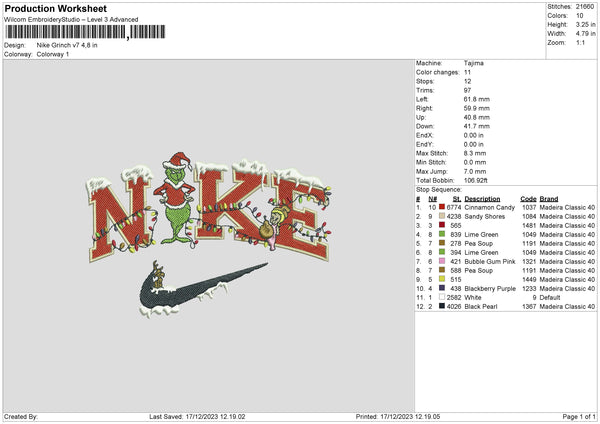Click the Cinnamon Candy red color swatch
This screenshot has width=600, height=424.
(442, 207)
